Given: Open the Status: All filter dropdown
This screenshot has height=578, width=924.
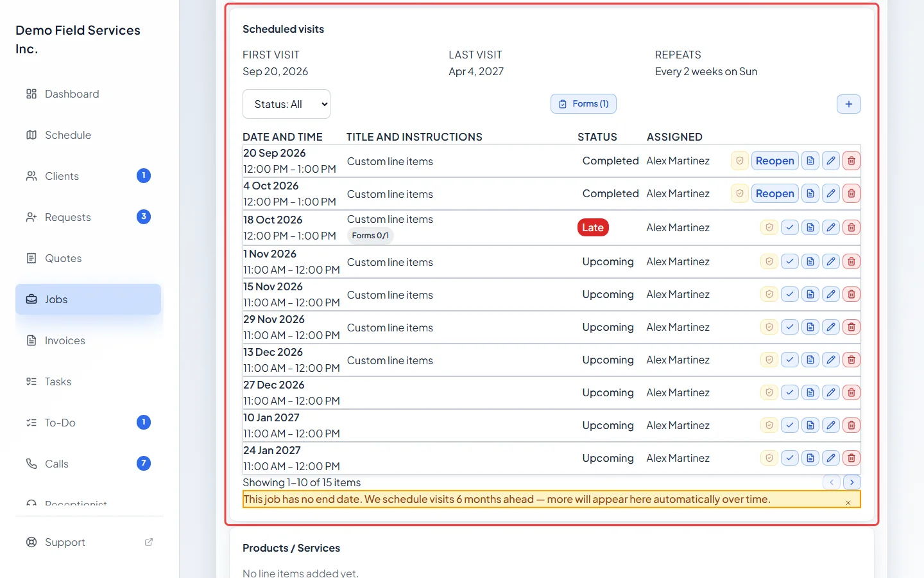Looking at the screenshot, I should tap(286, 104).
